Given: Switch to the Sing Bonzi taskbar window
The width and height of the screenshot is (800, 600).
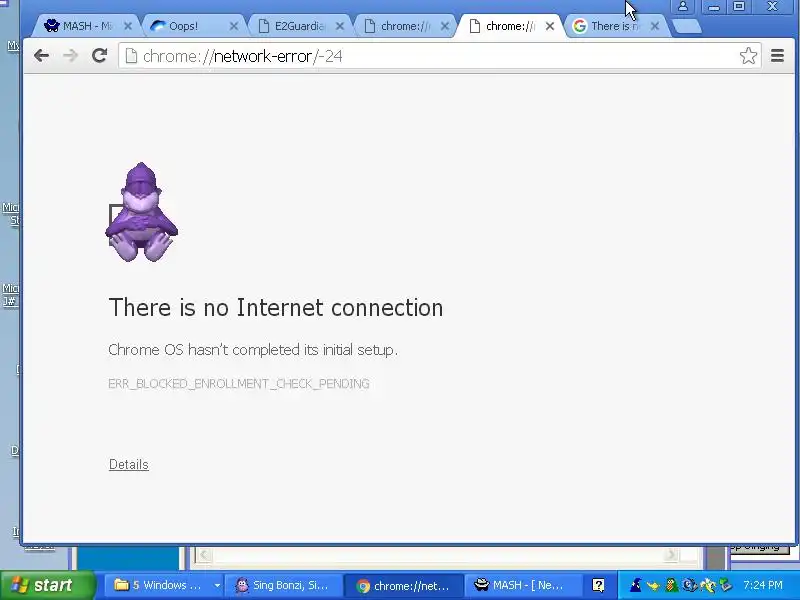Looking at the screenshot, I should (x=282, y=585).
